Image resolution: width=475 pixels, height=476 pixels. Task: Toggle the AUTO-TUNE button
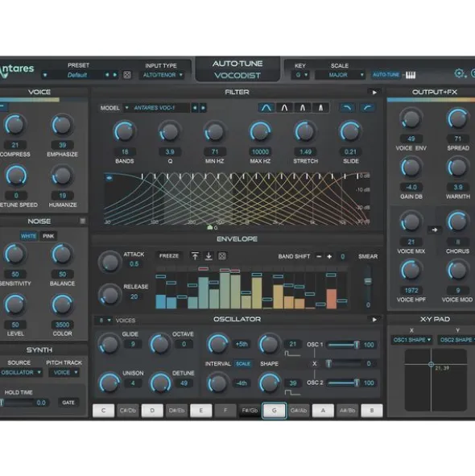(386, 75)
